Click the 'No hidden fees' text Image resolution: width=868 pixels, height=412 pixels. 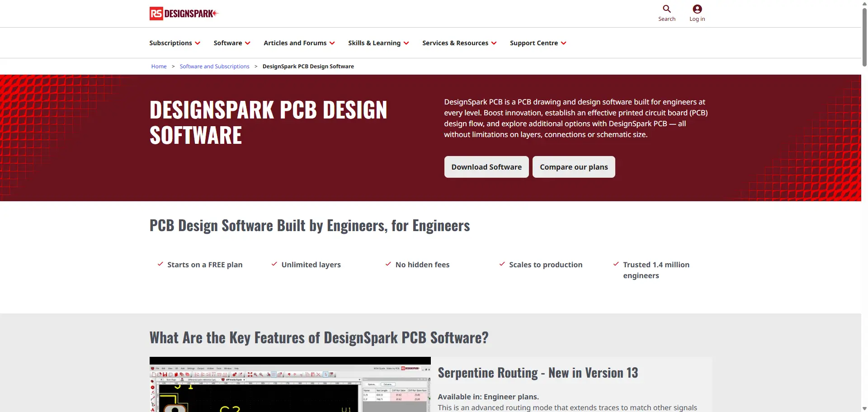tap(422, 265)
